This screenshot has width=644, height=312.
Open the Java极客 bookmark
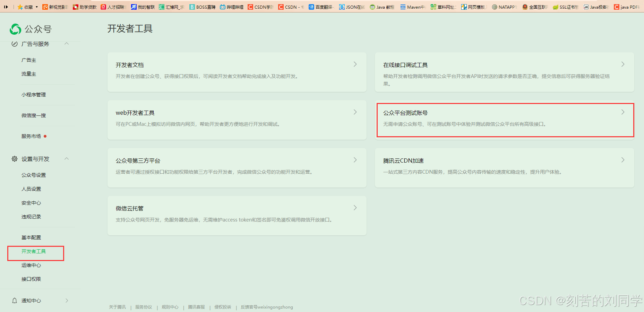pos(596,7)
